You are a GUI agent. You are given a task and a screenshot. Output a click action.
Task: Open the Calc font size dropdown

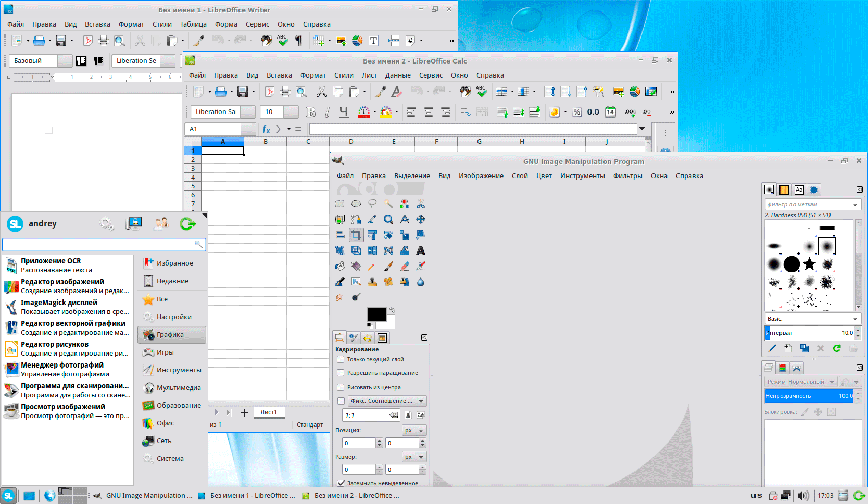click(x=291, y=112)
